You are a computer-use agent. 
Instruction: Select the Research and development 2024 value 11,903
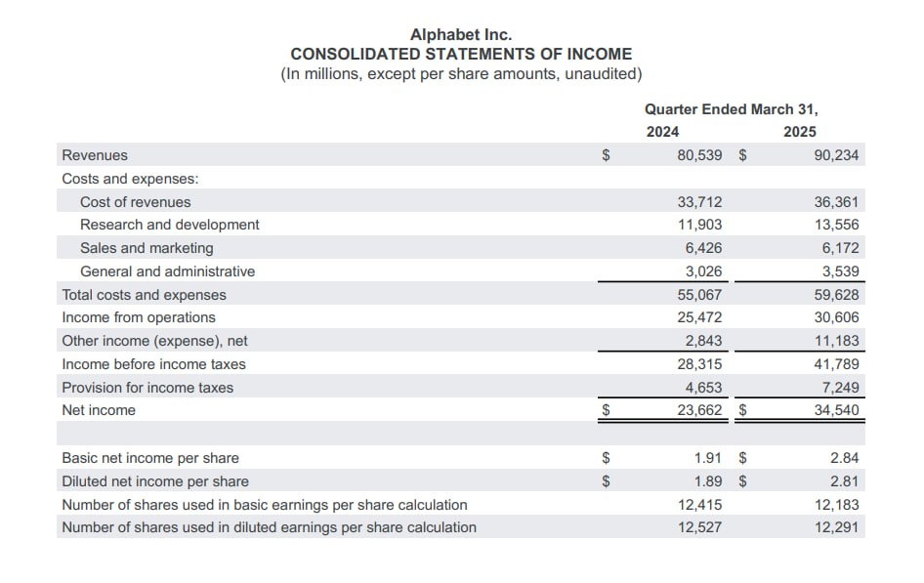coord(699,225)
